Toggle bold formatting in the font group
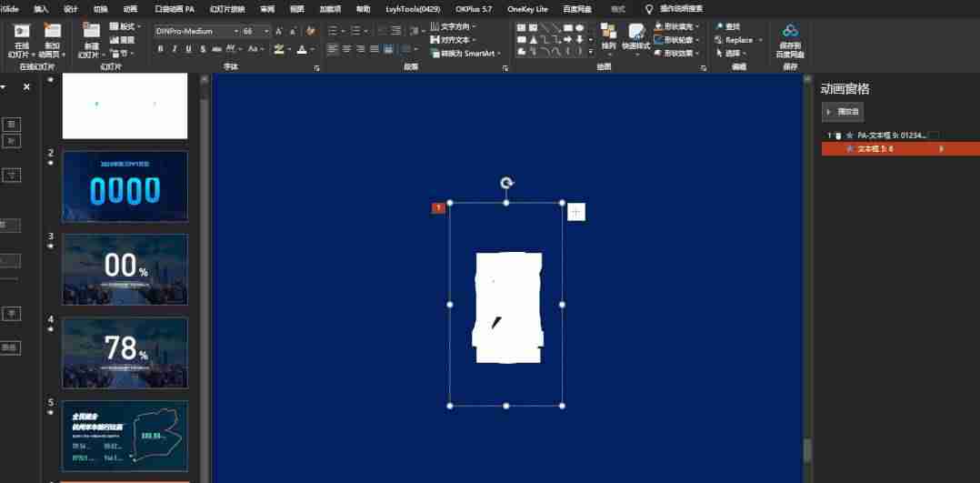This screenshot has height=483, width=980. coord(161,49)
